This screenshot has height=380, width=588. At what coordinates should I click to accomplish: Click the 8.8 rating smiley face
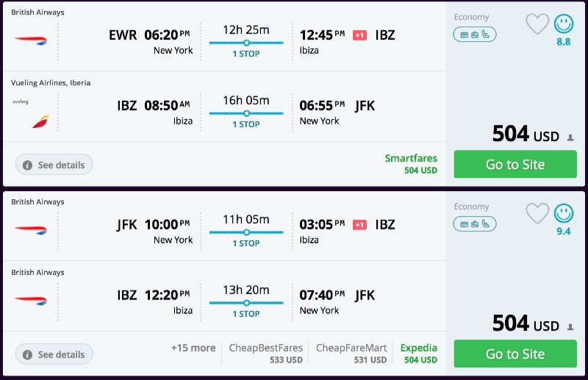tap(564, 24)
